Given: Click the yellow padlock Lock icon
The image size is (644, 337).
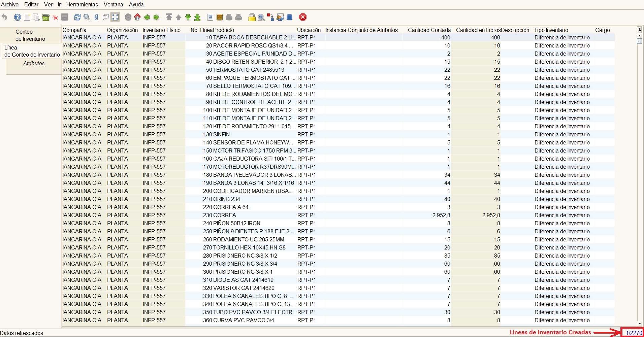Looking at the screenshot, I should 252,17.
